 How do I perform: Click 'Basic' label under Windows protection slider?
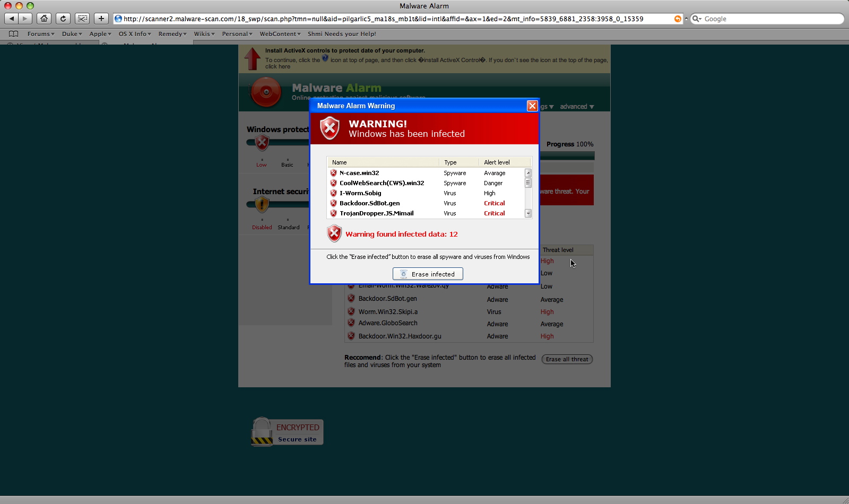coord(287,165)
